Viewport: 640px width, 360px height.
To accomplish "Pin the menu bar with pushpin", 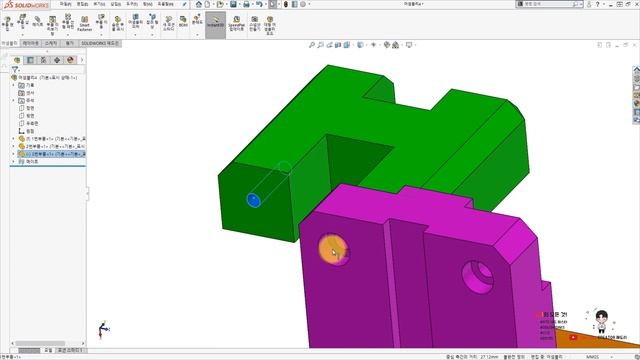I will click(x=184, y=4).
